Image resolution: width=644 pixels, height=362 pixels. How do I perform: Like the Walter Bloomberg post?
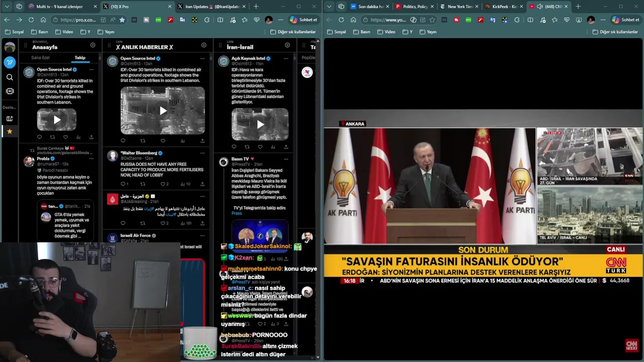click(x=163, y=184)
